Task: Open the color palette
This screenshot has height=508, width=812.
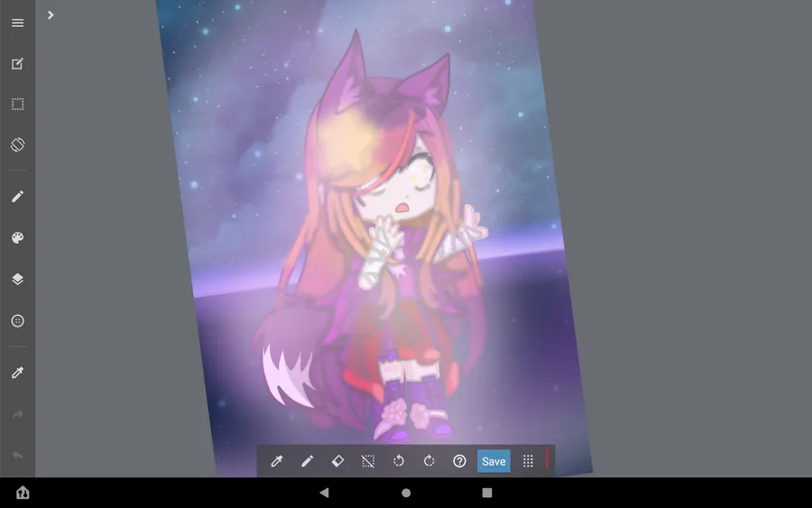Action: click(18, 237)
